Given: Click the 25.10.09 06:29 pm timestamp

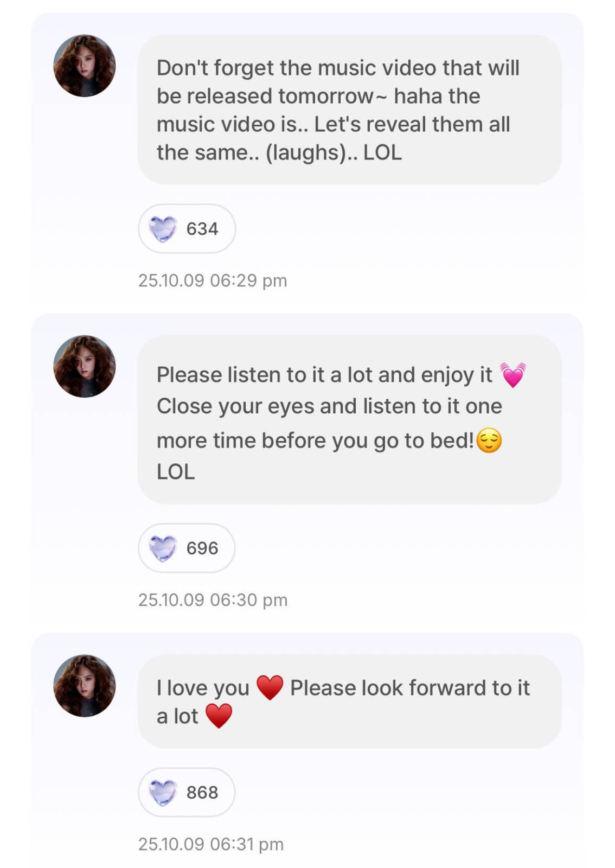Looking at the screenshot, I should tap(213, 280).
